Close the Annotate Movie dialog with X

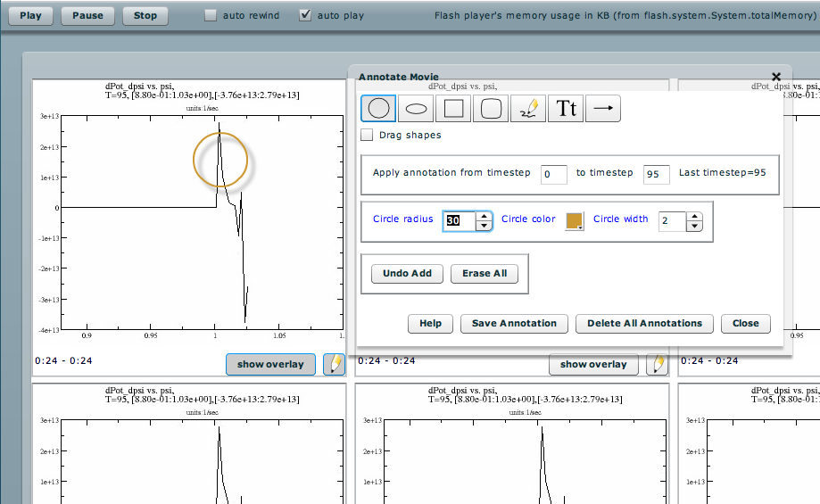pos(776,77)
